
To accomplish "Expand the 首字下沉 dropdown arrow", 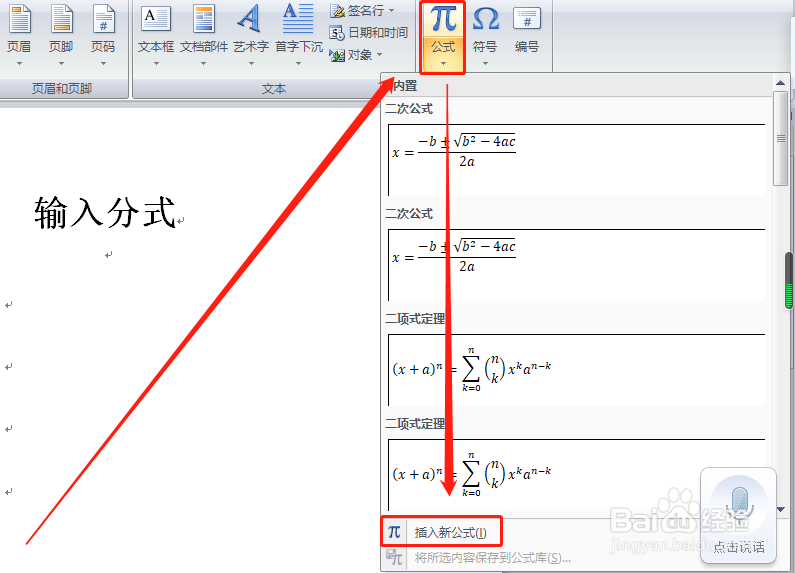I will coord(298,63).
